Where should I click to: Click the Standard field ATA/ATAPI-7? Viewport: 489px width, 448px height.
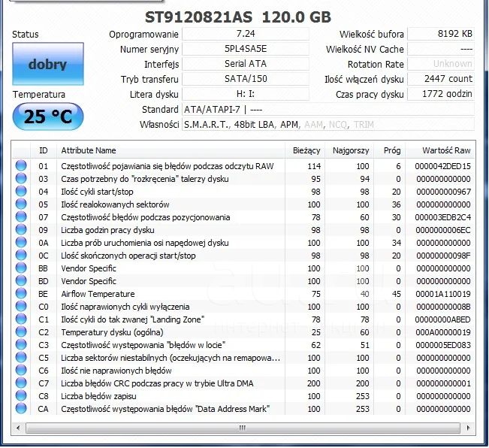328,109
